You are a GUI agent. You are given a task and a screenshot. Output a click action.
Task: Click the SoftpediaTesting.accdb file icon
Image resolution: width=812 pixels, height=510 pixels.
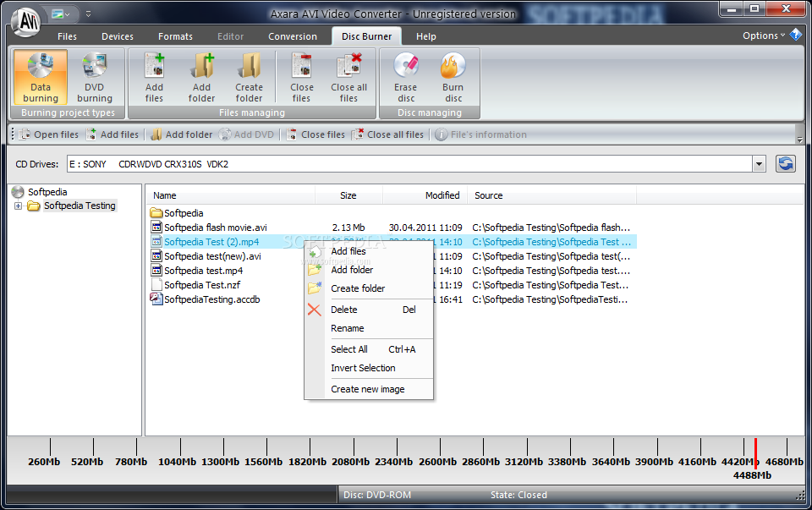click(156, 299)
